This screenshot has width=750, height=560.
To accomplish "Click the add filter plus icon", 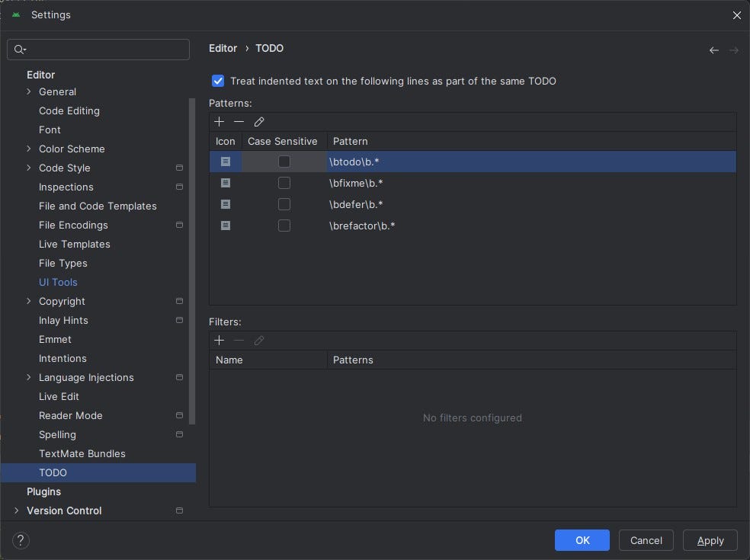I will point(220,340).
